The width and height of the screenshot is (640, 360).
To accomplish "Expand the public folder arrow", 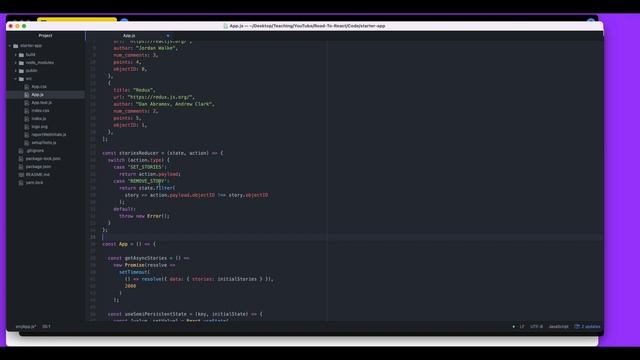I will click(x=16, y=71).
